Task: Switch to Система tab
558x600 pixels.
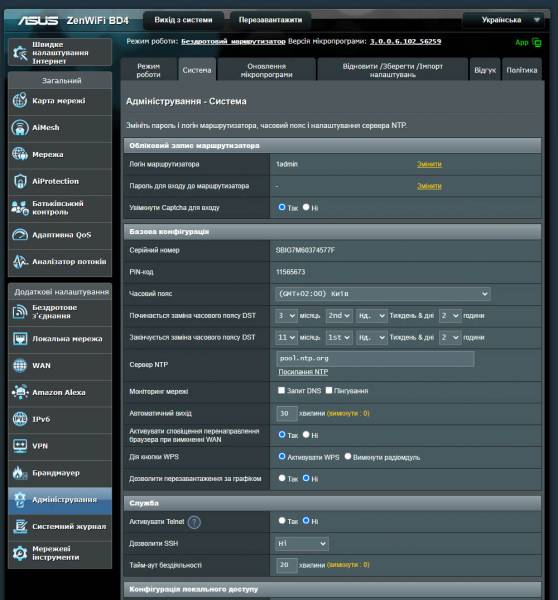Action: pyautogui.click(x=197, y=70)
